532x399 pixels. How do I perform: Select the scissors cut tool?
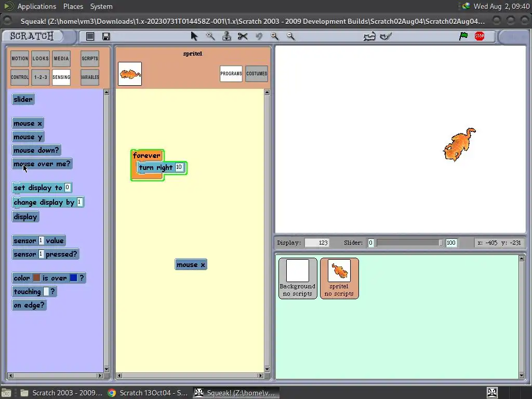243,36
